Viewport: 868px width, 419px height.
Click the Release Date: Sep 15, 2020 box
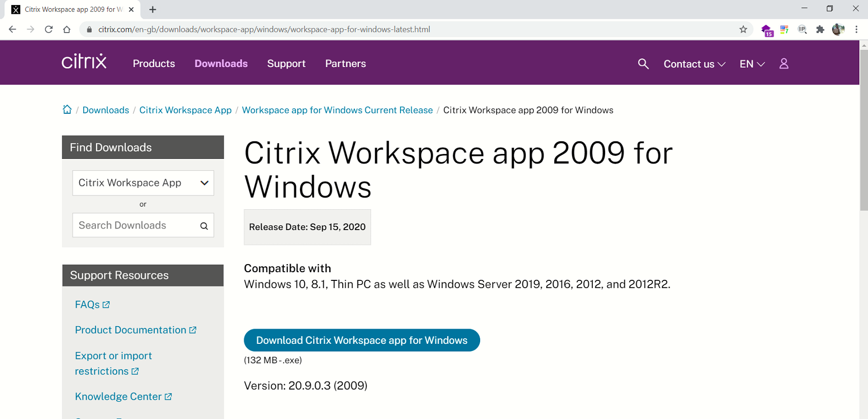point(307,227)
